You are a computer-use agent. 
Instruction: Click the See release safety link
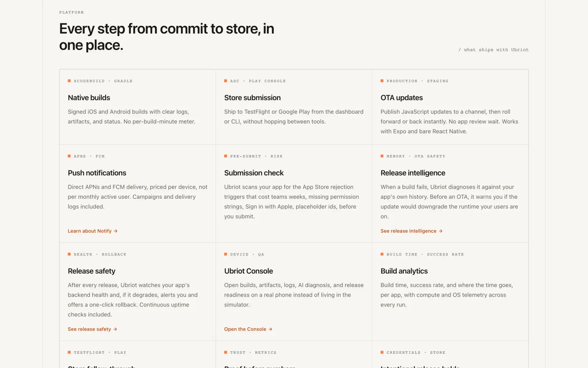click(x=92, y=329)
